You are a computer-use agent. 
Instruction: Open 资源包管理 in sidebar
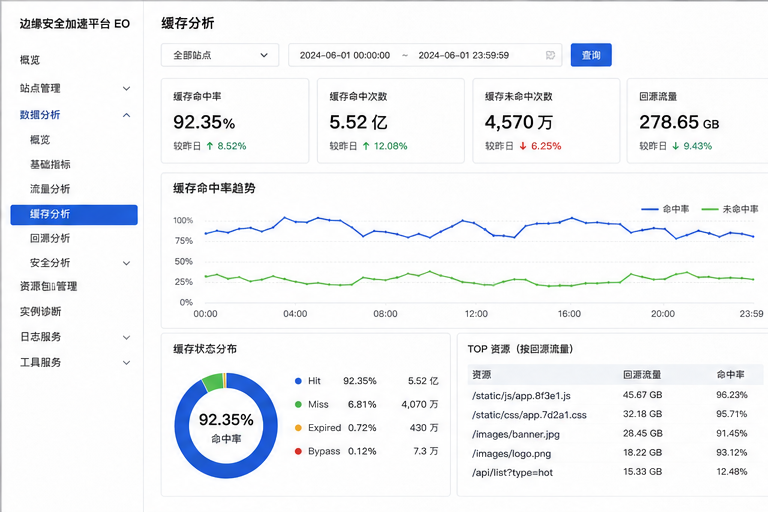point(48,286)
